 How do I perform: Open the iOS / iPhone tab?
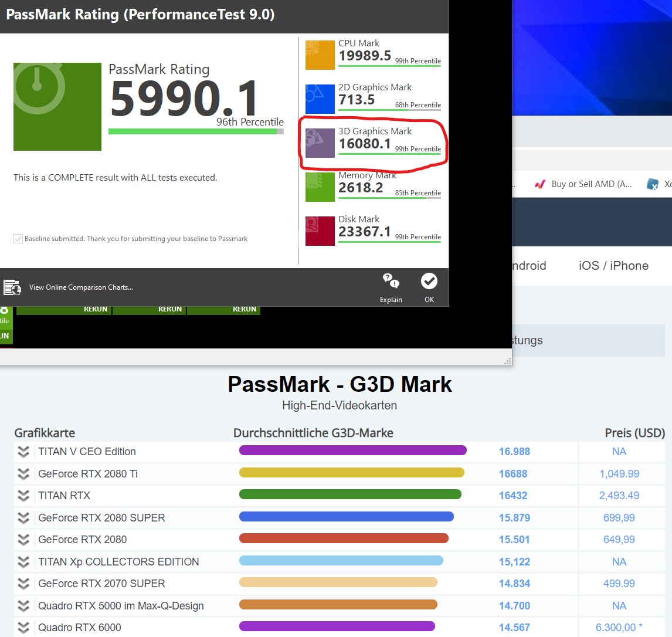[613, 266]
